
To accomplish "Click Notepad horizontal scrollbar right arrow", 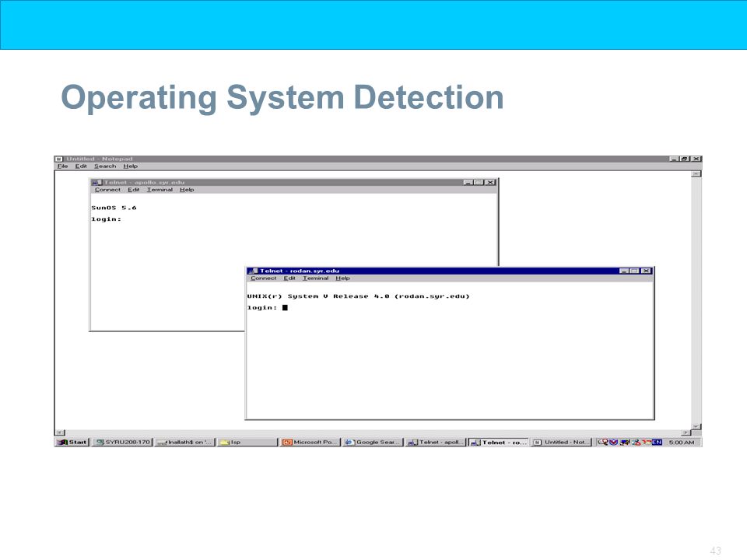I will [x=686, y=432].
